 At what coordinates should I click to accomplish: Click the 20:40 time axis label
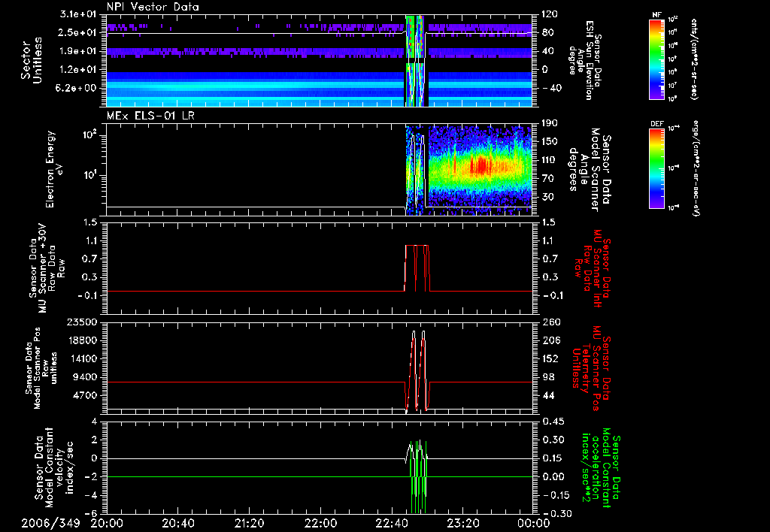(177, 523)
